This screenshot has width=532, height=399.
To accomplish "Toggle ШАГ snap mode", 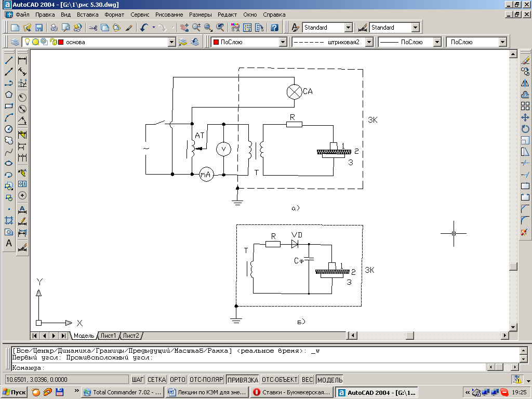I will tap(138, 380).
